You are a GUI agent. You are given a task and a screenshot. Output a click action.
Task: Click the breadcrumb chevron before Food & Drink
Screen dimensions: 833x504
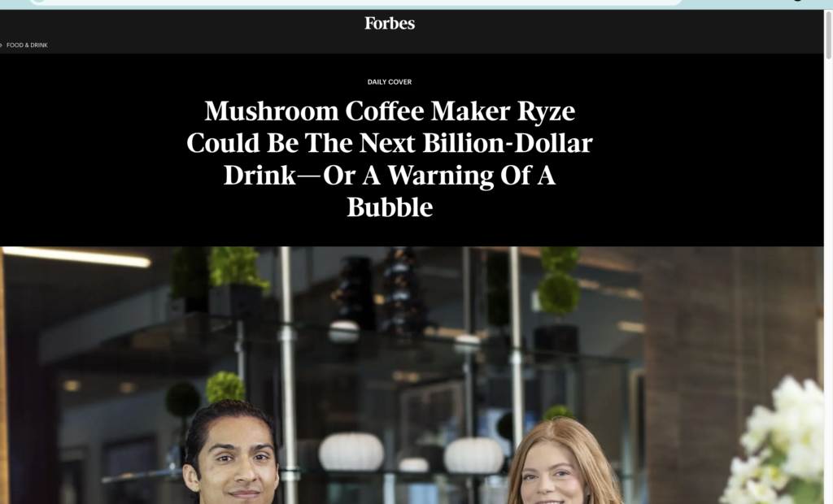coord(1,46)
